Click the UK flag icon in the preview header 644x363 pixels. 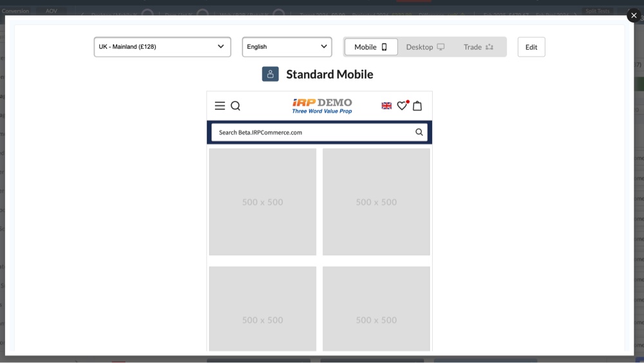point(386,106)
